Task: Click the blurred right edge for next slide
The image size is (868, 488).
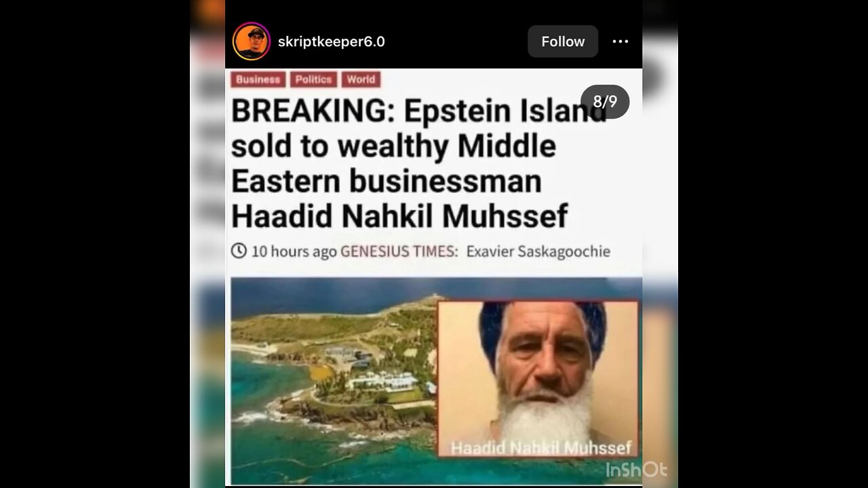Action: click(x=660, y=244)
